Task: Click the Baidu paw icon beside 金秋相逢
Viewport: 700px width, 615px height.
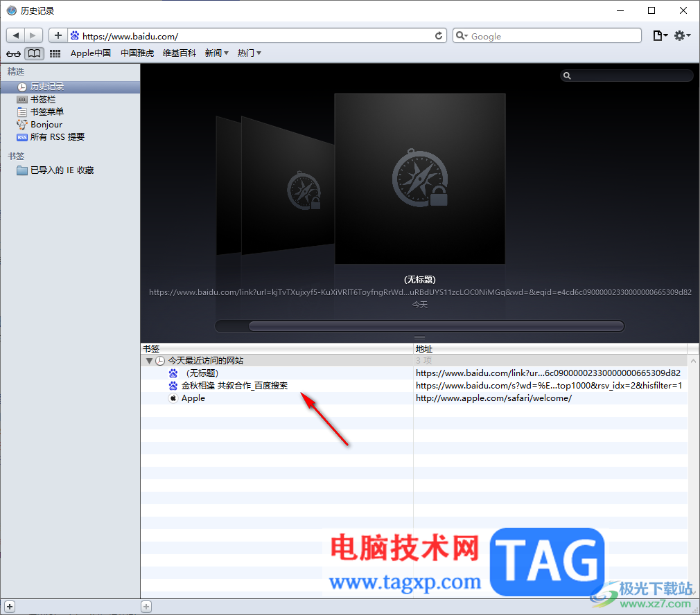Action: coord(173,385)
